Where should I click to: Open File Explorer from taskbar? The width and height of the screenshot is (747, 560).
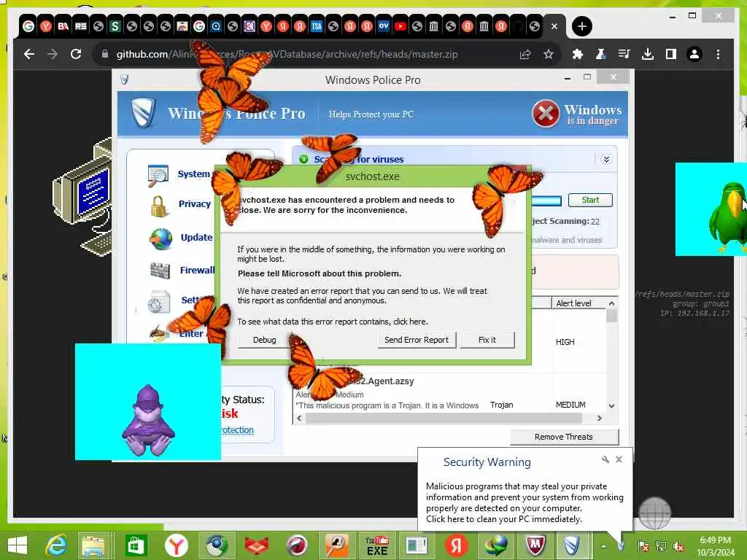click(x=93, y=545)
